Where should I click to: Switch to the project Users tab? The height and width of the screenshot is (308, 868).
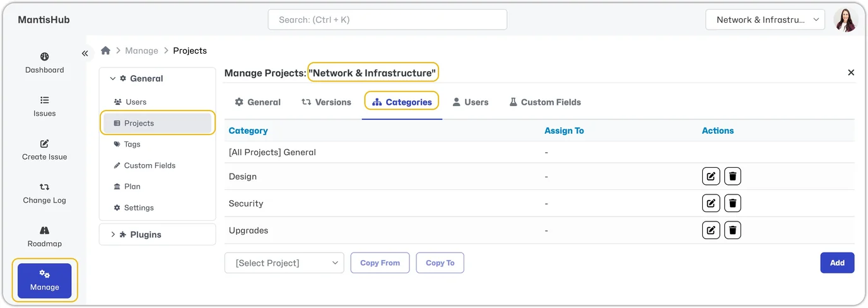coord(471,102)
